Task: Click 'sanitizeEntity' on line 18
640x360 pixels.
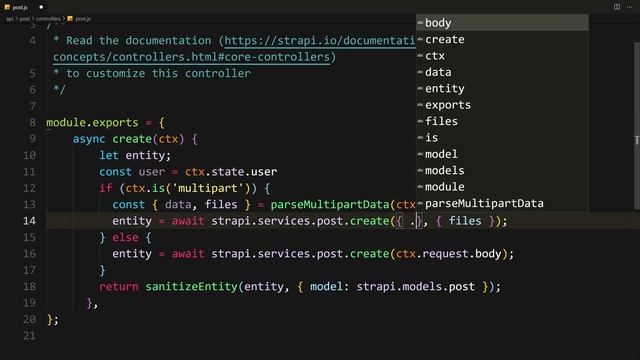Action: point(191,287)
